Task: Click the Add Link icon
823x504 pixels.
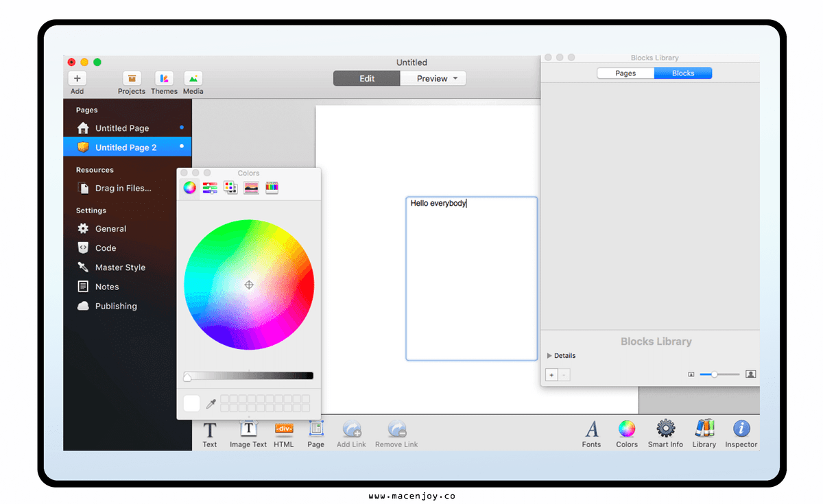Action: [352, 429]
